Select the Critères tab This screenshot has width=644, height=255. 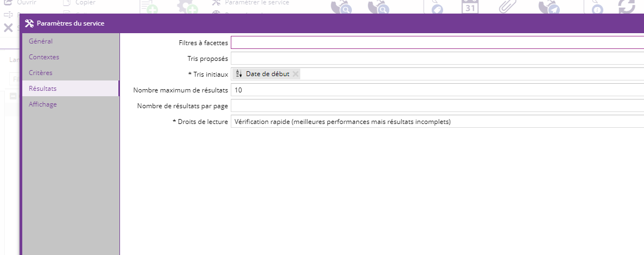(x=70, y=73)
